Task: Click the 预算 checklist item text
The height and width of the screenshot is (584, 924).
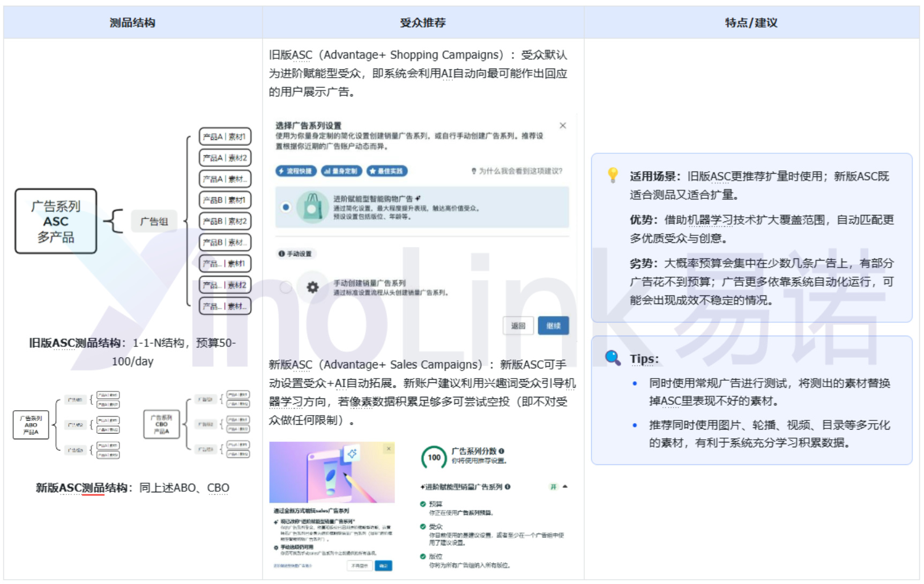Action: tap(436, 504)
